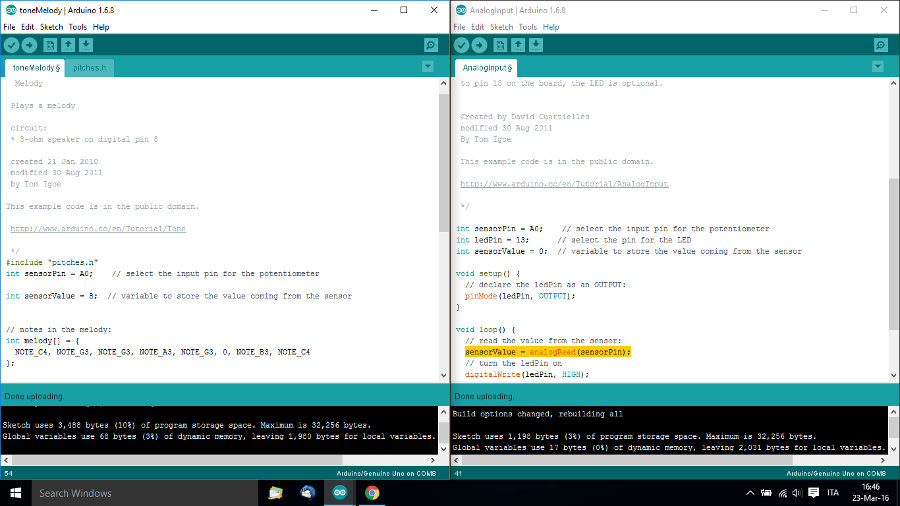Open Sketch menu in toneMelody window
Image resolution: width=900 pixels, height=506 pixels.
pyautogui.click(x=51, y=27)
